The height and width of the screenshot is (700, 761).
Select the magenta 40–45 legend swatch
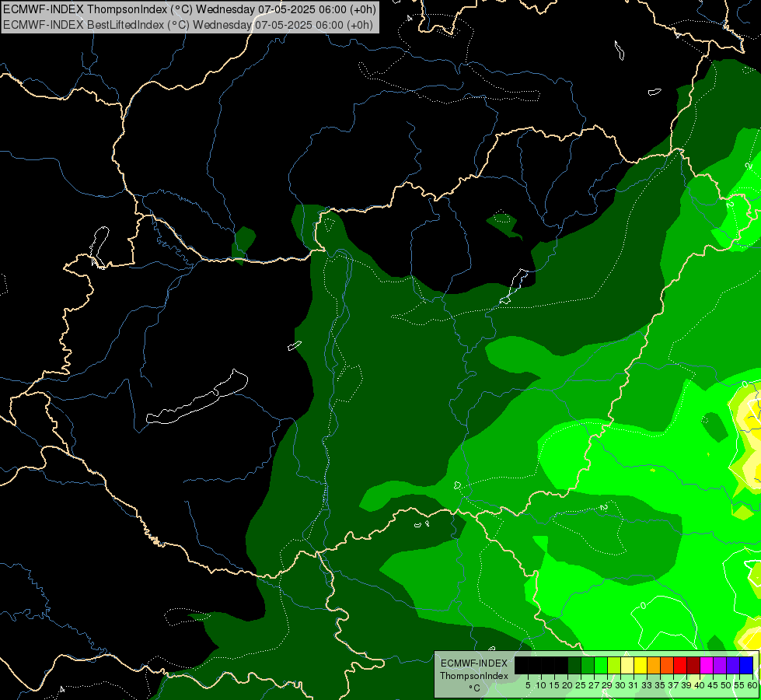[x=707, y=665]
